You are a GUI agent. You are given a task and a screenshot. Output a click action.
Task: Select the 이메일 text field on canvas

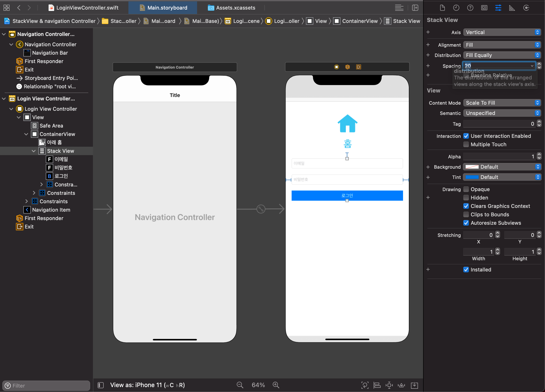pos(347,163)
